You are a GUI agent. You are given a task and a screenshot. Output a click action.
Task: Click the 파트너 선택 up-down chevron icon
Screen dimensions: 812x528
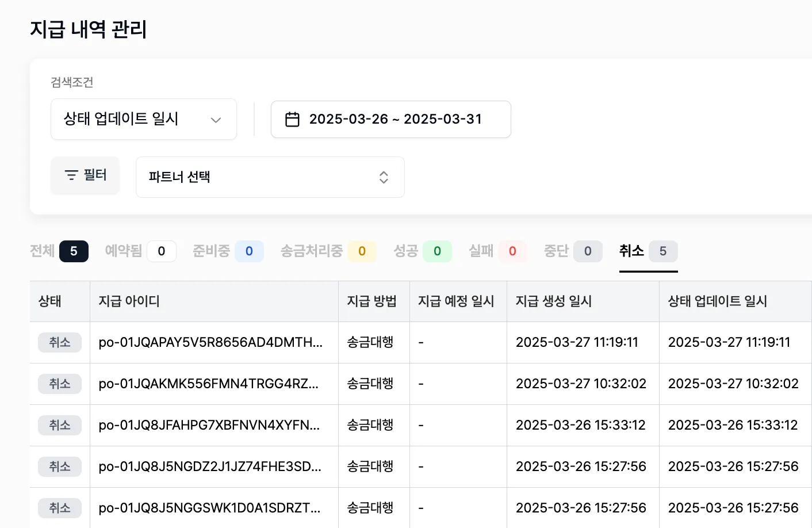pos(384,177)
